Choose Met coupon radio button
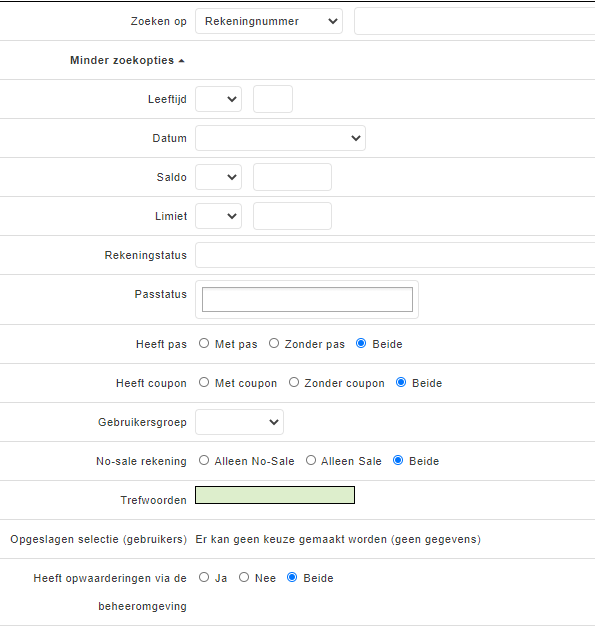 tap(204, 382)
